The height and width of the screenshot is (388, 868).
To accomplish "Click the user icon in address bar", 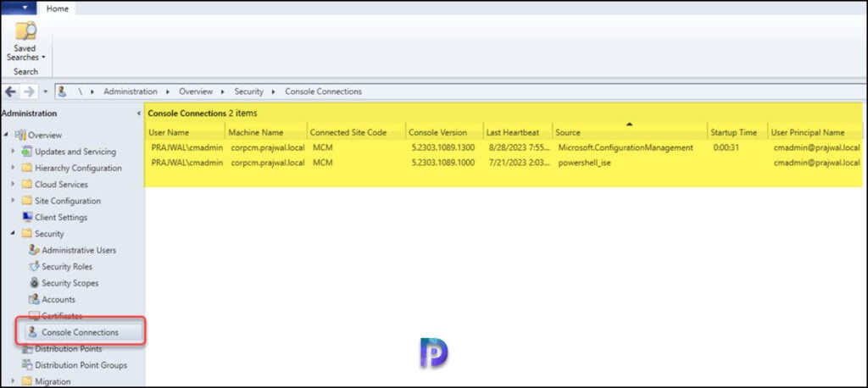I will (x=63, y=91).
